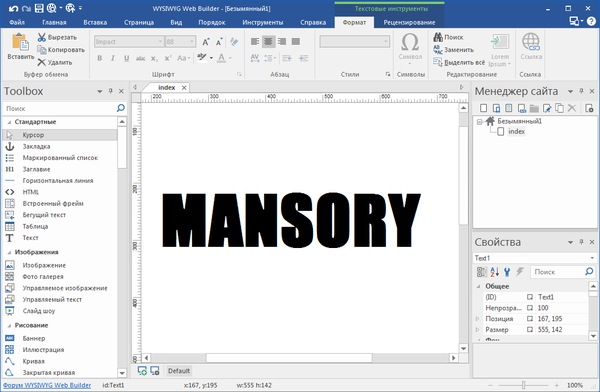Insert Lorem Ipsum text

pyautogui.click(x=500, y=50)
